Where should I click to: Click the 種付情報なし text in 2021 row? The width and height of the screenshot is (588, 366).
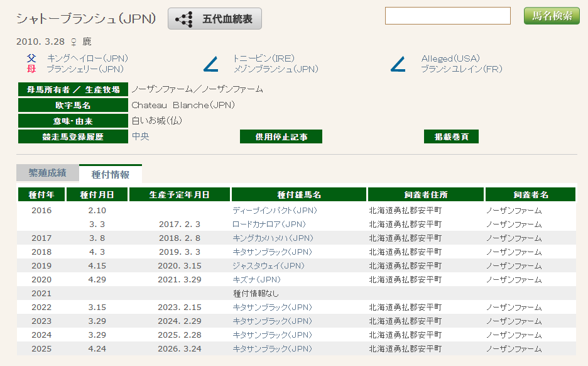(x=256, y=294)
